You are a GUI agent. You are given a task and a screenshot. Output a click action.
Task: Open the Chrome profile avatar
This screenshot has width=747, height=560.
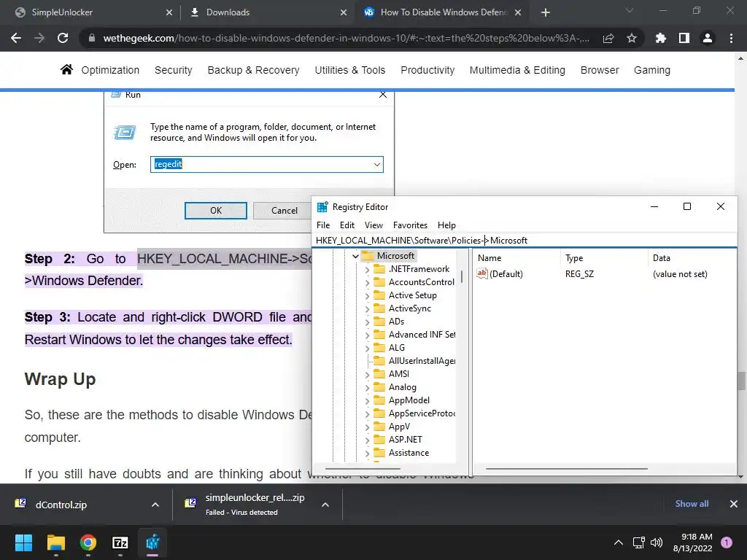coord(708,38)
